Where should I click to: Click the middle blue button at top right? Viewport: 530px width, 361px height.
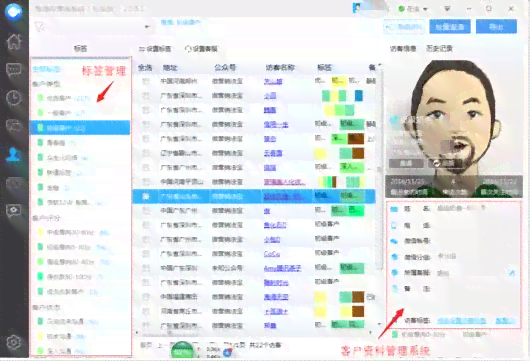(x=450, y=27)
